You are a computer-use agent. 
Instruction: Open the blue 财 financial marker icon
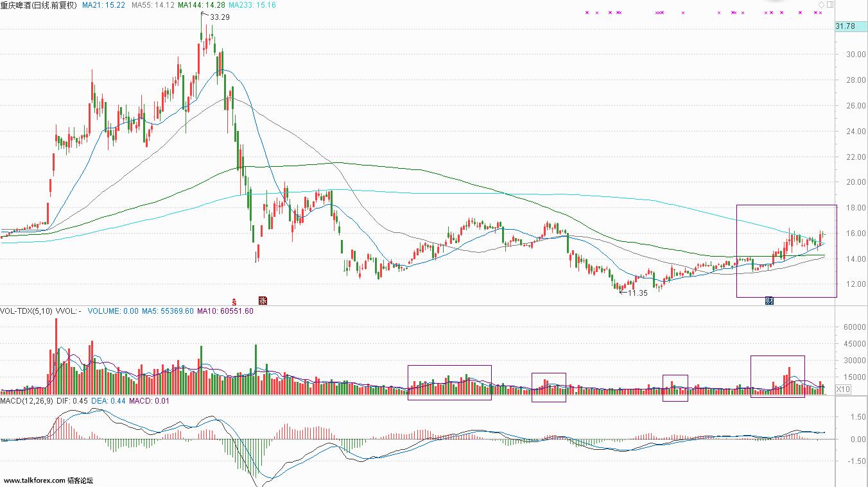770,301
